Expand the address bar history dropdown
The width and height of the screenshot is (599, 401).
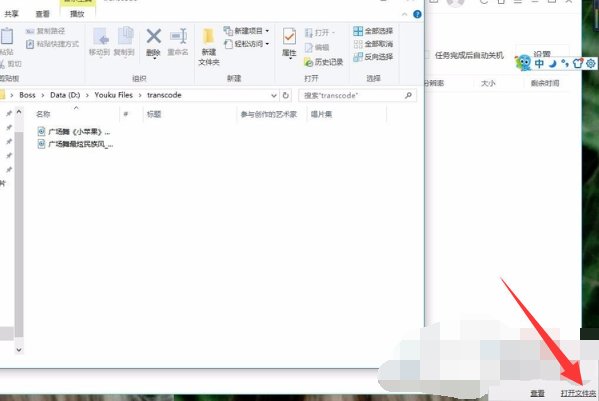pos(274,95)
